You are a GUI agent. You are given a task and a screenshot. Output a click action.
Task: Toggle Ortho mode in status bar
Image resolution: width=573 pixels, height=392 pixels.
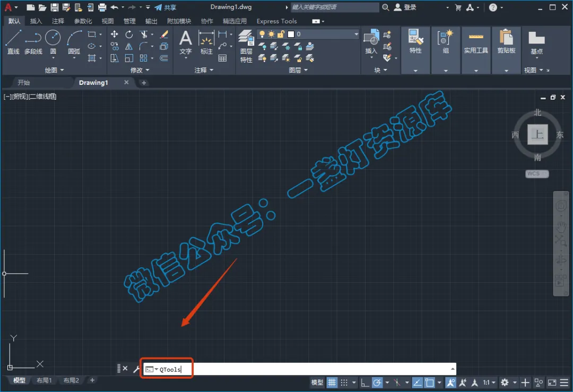coord(364,382)
